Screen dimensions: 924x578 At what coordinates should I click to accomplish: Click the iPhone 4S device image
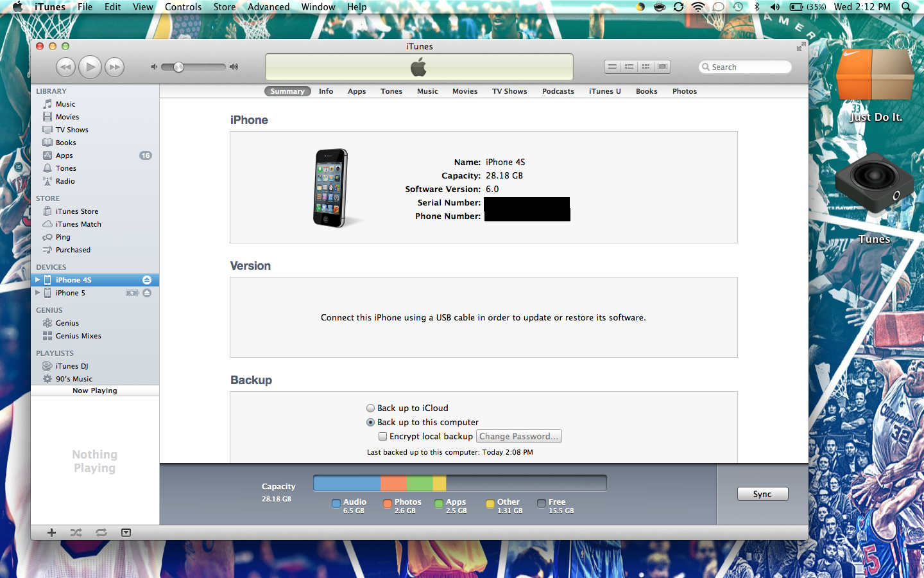[x=331, y=188]
